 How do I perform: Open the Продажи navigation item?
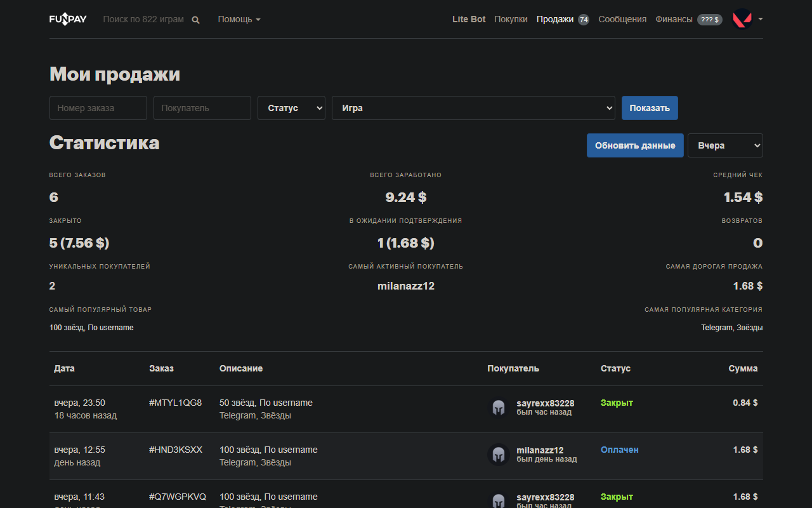[x=555, y=19]
